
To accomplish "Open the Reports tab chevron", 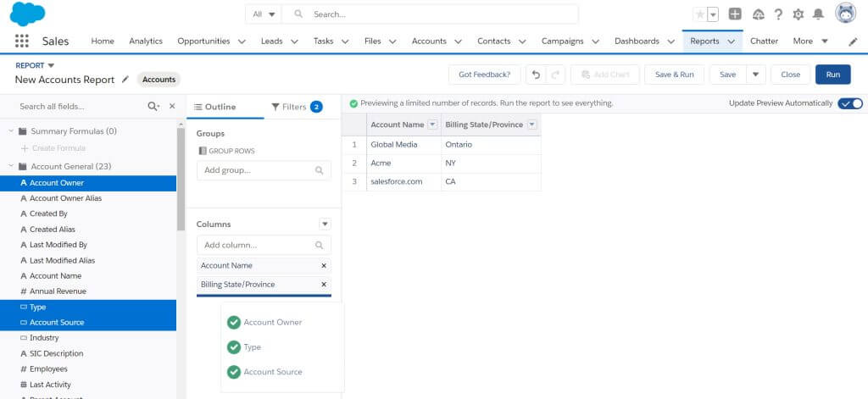I will [731, 42].
